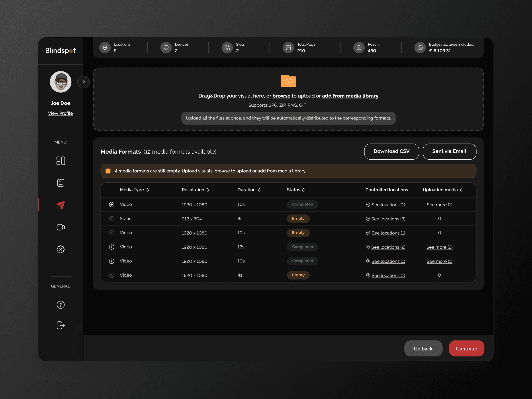Expand the first Video 10s row
532x399 pixels.
coord(111,204)
